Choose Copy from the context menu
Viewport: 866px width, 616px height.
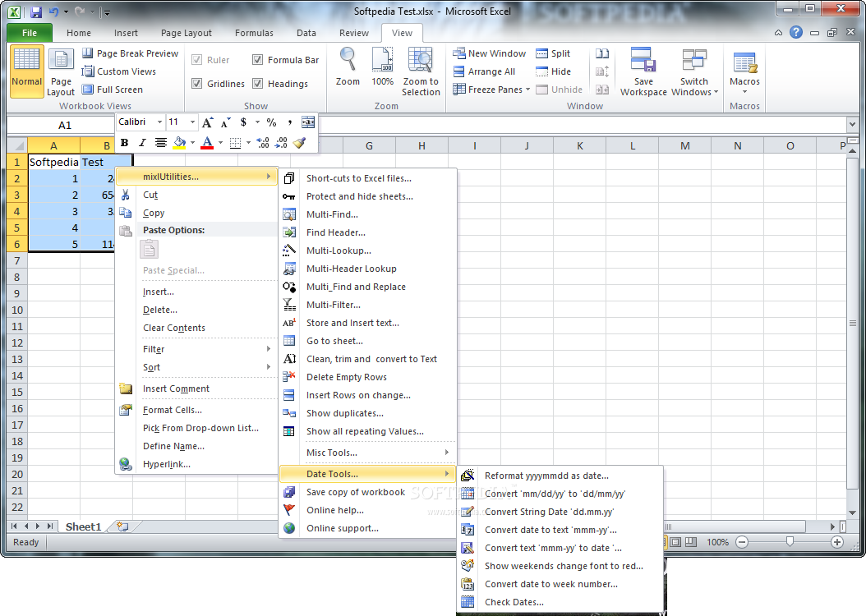[196, 213]
